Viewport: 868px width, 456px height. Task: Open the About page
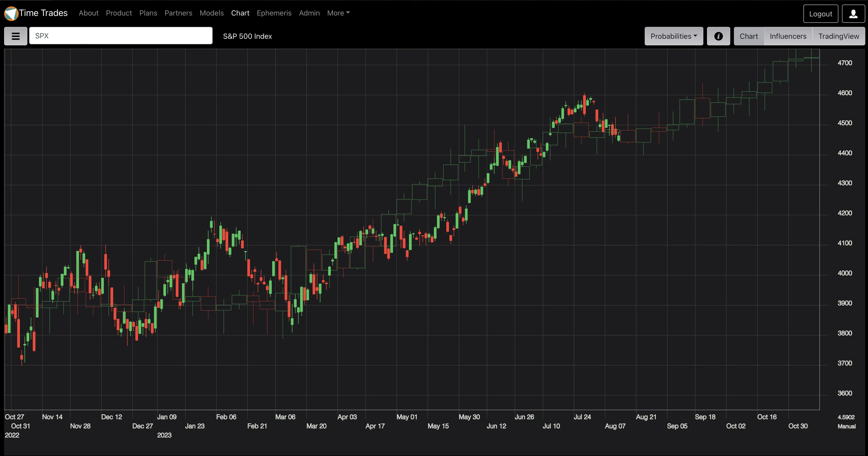(89, 13)
